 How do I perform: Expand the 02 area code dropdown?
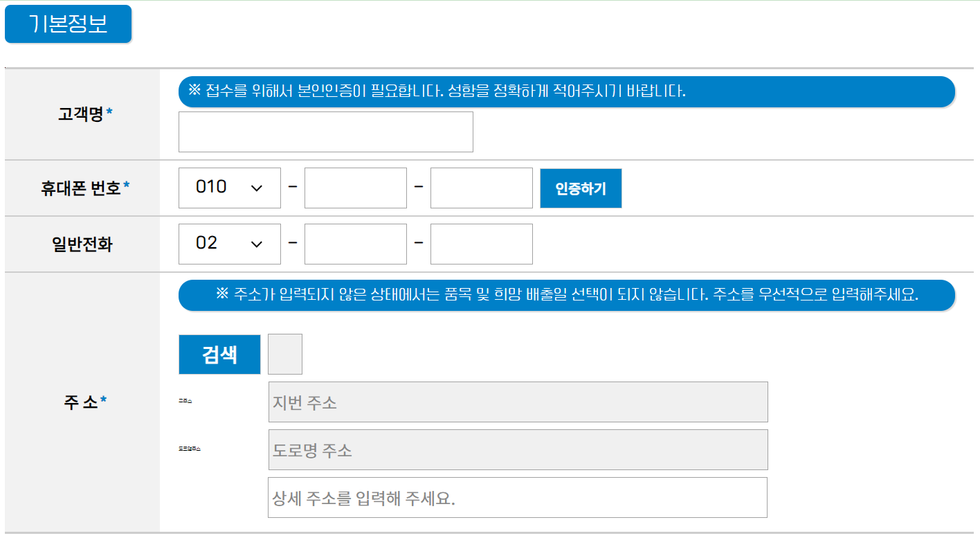coord(229,244)
